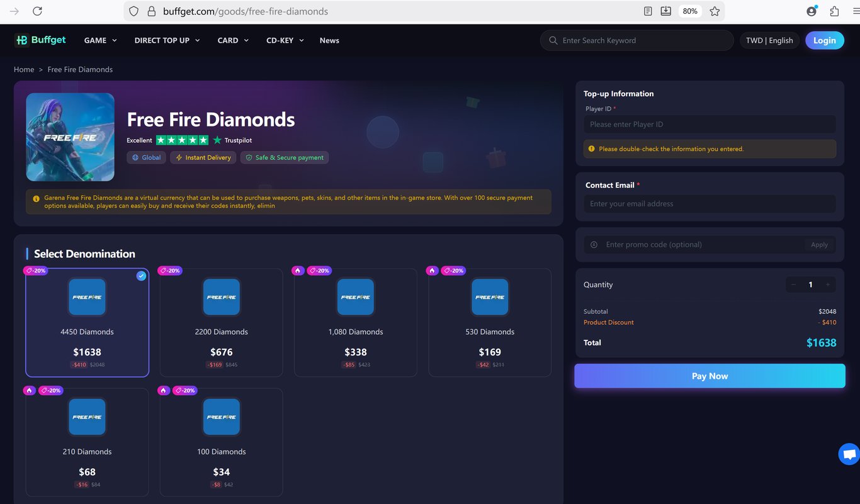The height and width of the screenshot is (504, 860).
Task: Click the padlock site info icon
Action: [151, 11]
